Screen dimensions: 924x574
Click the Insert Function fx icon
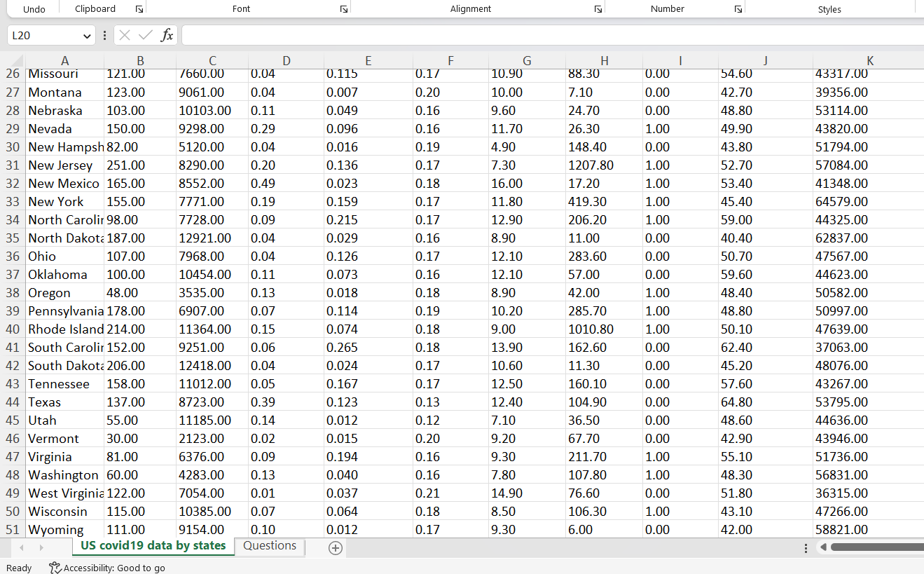pyautogui.click(x=167, y=34)
